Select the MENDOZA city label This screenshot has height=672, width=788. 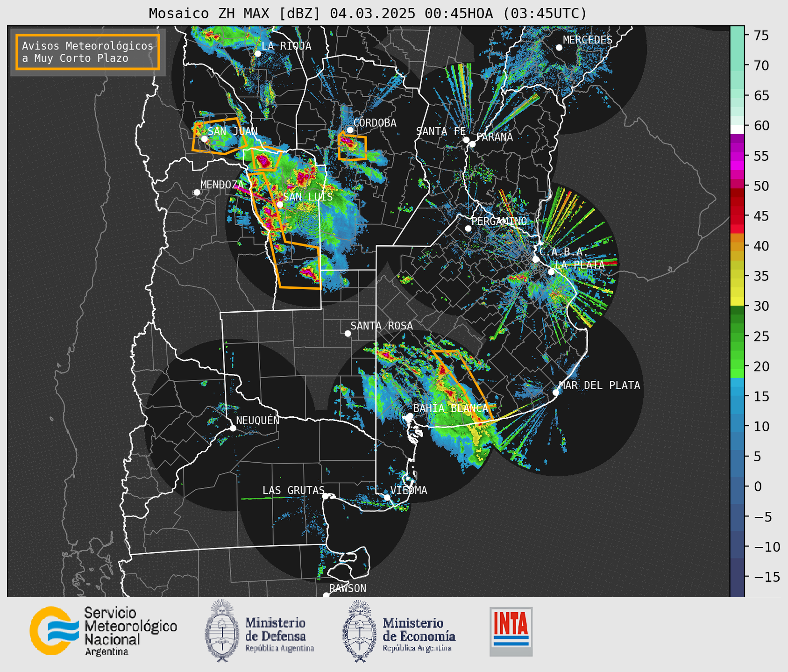click(x=222, y=185)
